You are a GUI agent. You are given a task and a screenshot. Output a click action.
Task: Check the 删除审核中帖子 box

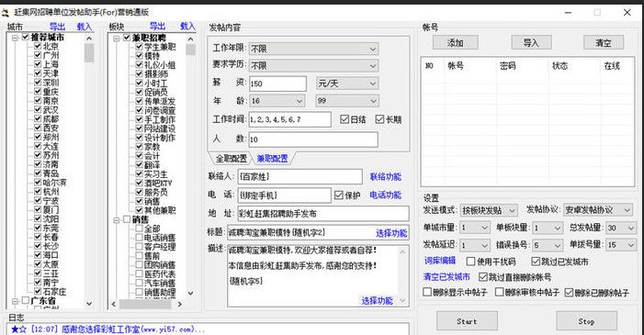pos(499,292)
